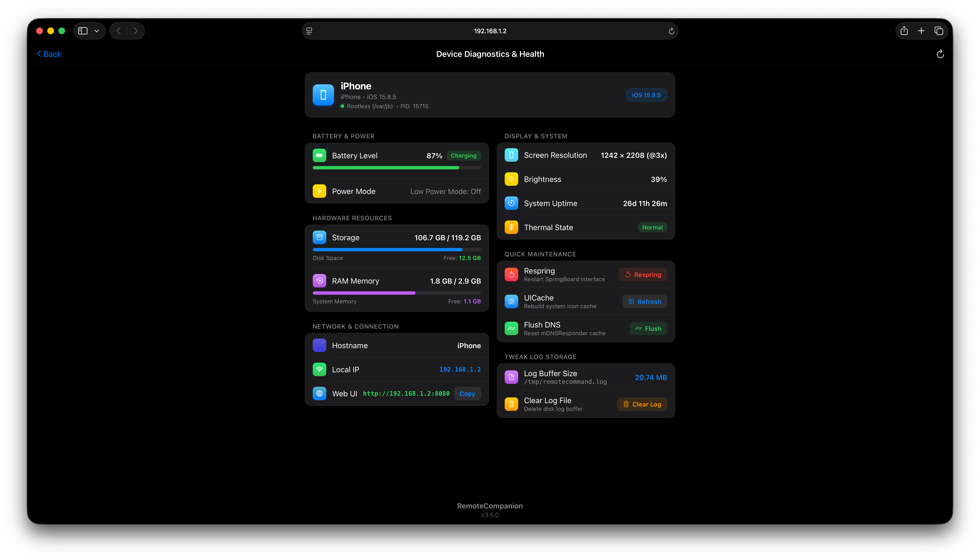Go forward with the browser forward arrow
This screenshot has width=980, height=560.
tap(136, 31)
